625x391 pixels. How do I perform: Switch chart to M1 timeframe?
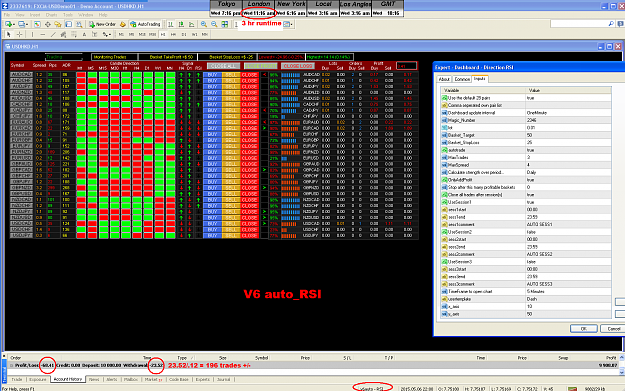121,35
